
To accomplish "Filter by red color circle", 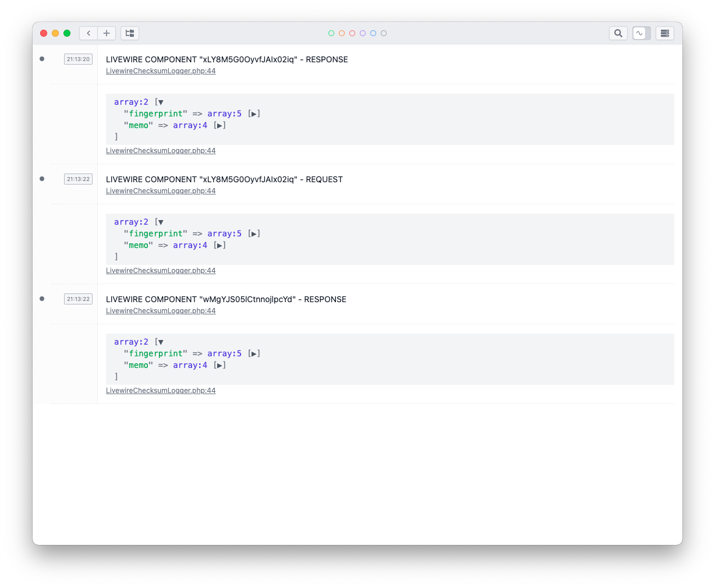I will pyautogui.click(x=352, y=33).
